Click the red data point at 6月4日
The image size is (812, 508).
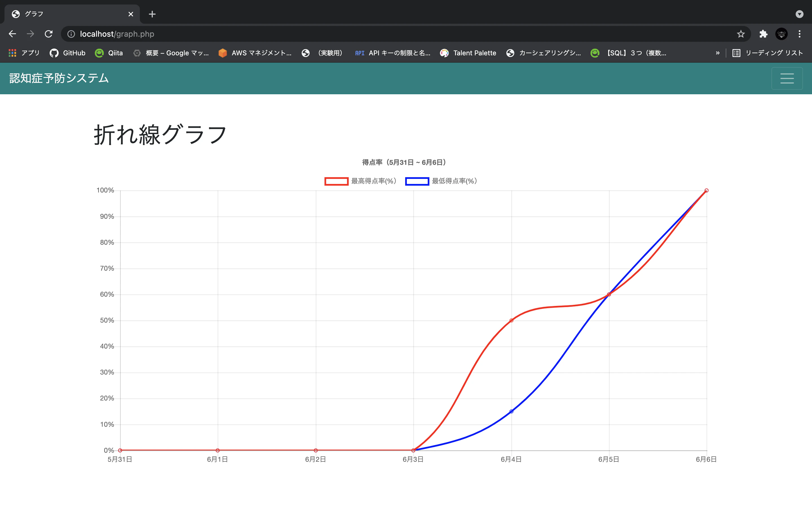pyautogui.click(x=511, y=321)
